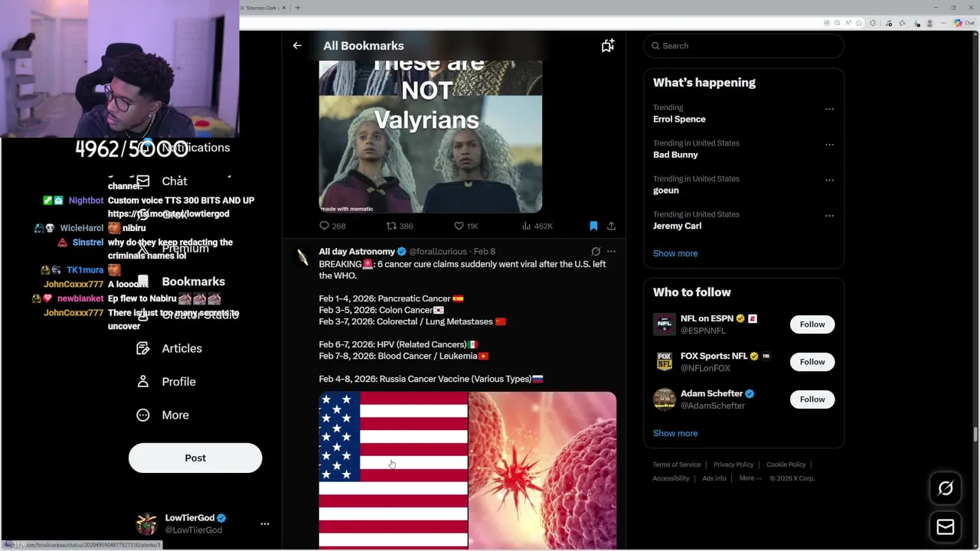The width and height of the screenshot is (980, 551).
Task: Open a new browser tab
Action: coord(298,8)
